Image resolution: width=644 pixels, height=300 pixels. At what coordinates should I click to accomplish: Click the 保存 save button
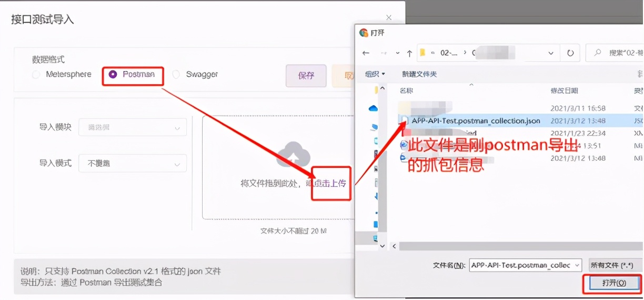coord(306,76)
